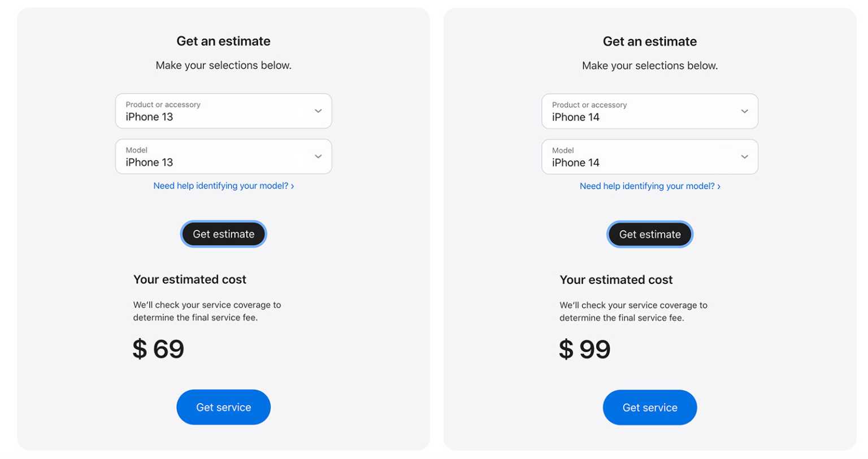Follow the model identification help link under iPhone 13
This screenshot has height=459, width=868.
[223, 186]
